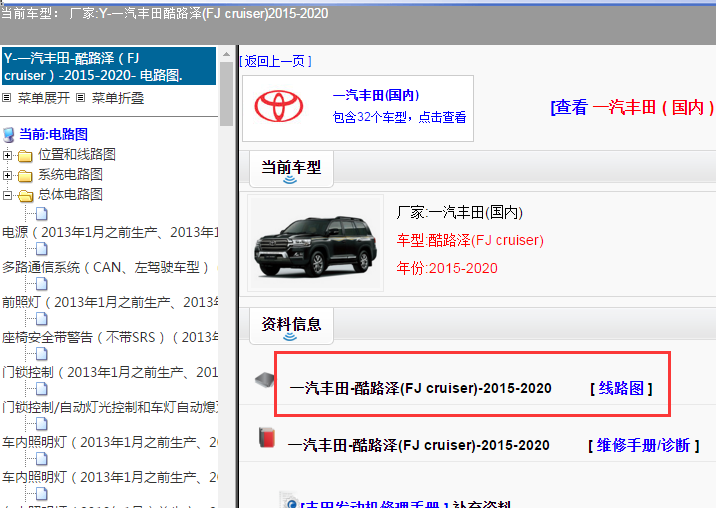Open 门锁控制（2013年1月之前生产 entry
This screenshot has height=508, width=716.
tap(110, 372)
